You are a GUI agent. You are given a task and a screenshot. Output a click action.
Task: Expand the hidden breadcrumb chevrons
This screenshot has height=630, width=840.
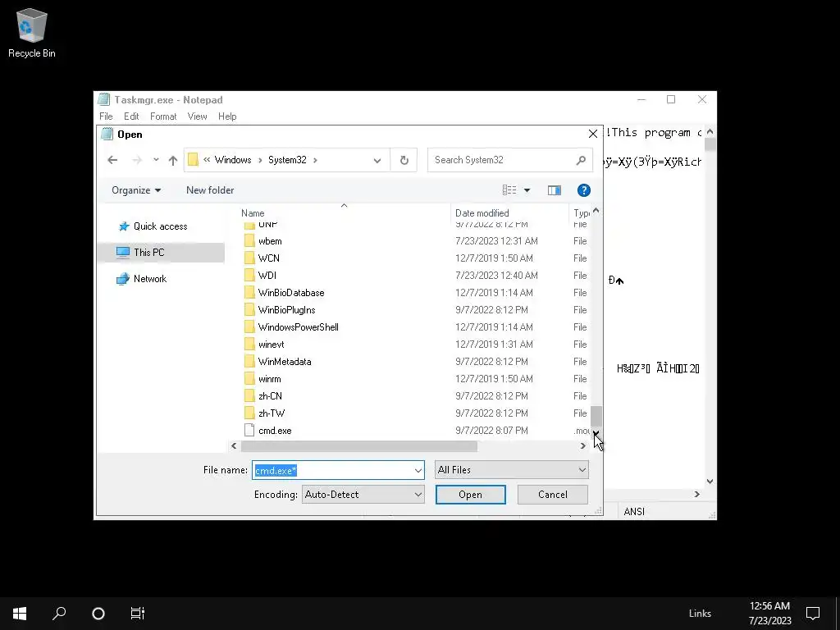206,160
